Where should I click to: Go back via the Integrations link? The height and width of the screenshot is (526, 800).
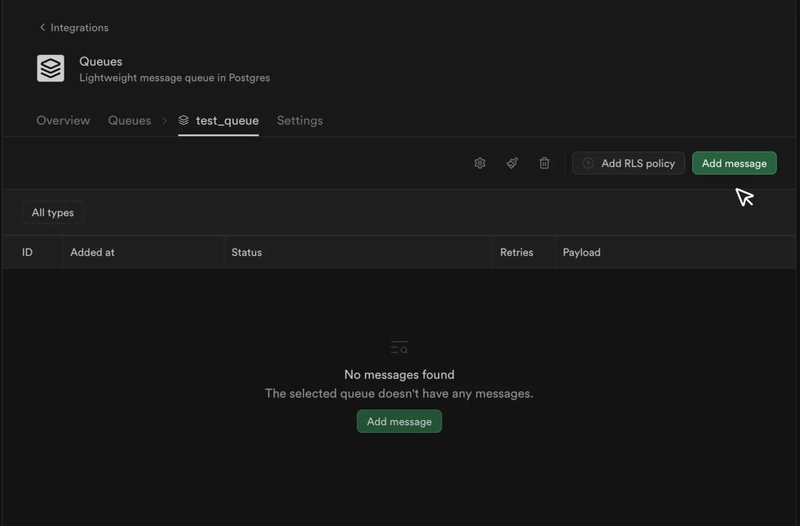(x=79, y=27)
